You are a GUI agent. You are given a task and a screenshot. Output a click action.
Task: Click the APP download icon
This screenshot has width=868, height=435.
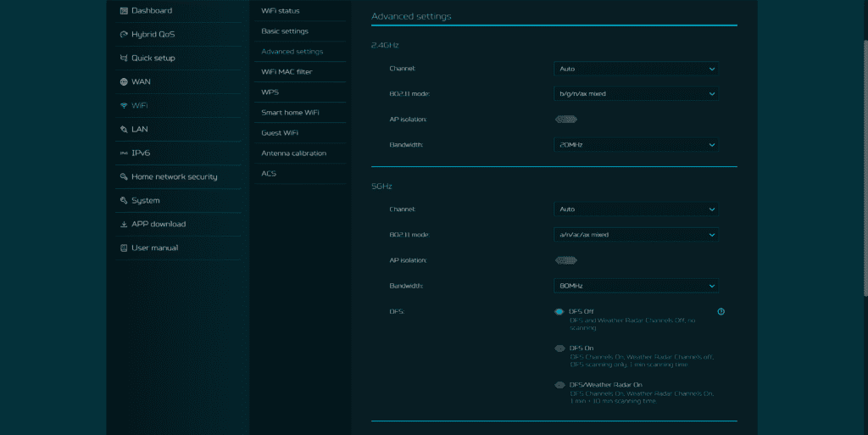pyautogui.click(x=124, y=225)
